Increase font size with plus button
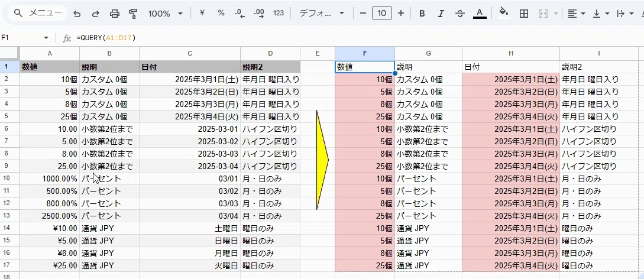 point(402,13)
